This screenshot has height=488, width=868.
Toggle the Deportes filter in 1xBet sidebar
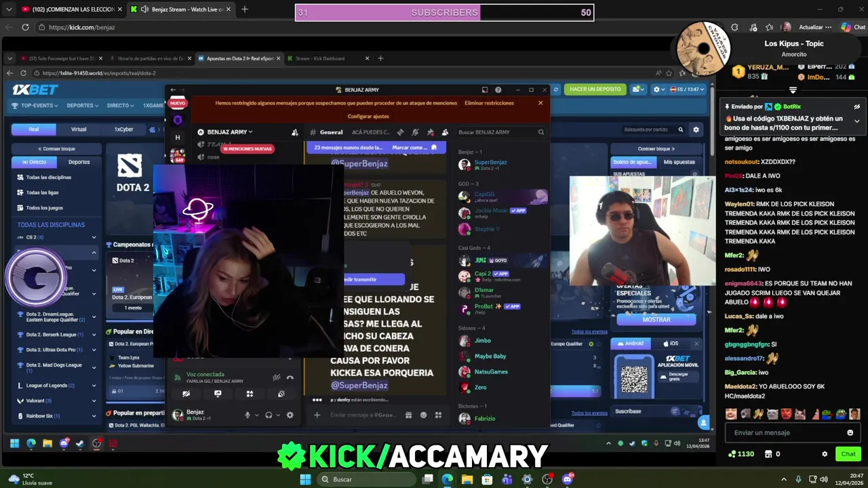pyautogui.click(x=79, y=162)
